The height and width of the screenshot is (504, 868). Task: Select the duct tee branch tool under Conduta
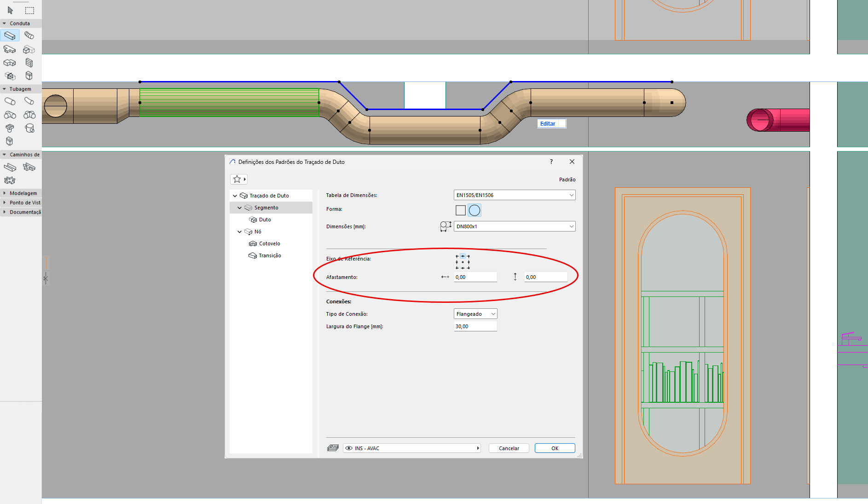click(10, 49)
